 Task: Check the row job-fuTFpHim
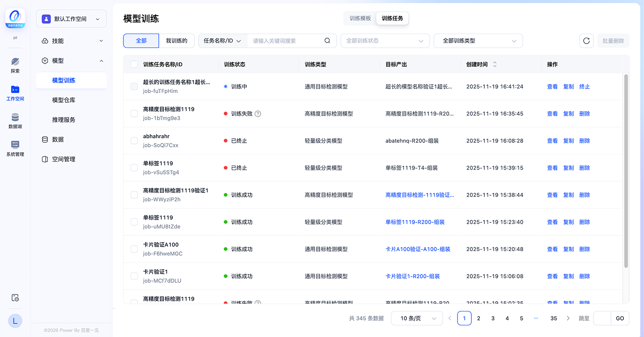pos(134,86)
